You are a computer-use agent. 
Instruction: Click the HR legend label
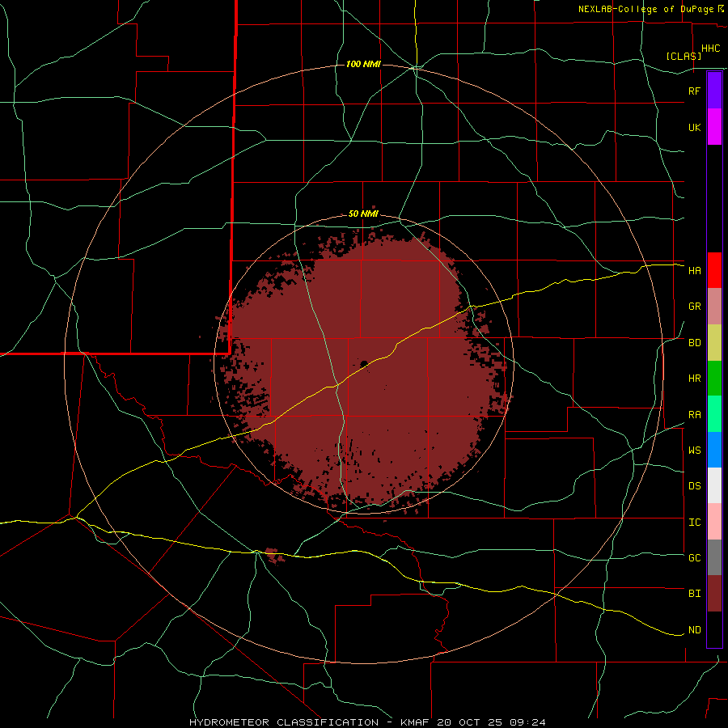point(694,379)
